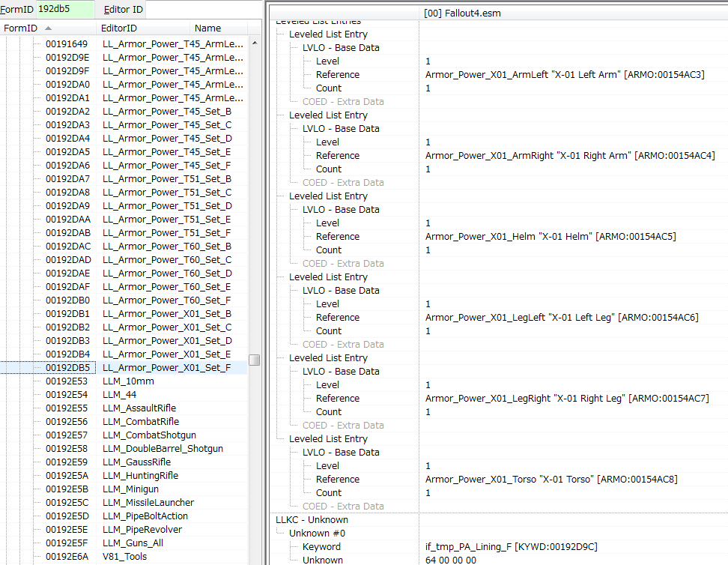Click the Editor ID search label
The width and height of the screenshot is (728, 565).
coord(123,9)
